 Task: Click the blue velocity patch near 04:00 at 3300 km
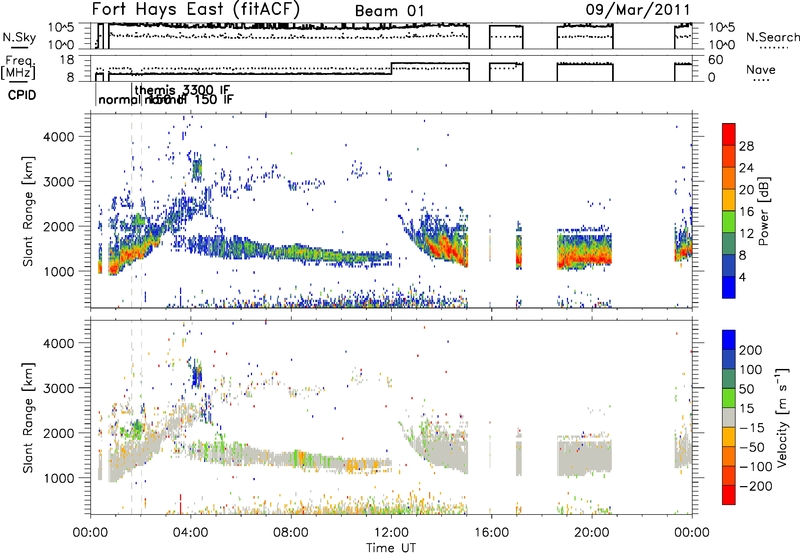[196, 376]
